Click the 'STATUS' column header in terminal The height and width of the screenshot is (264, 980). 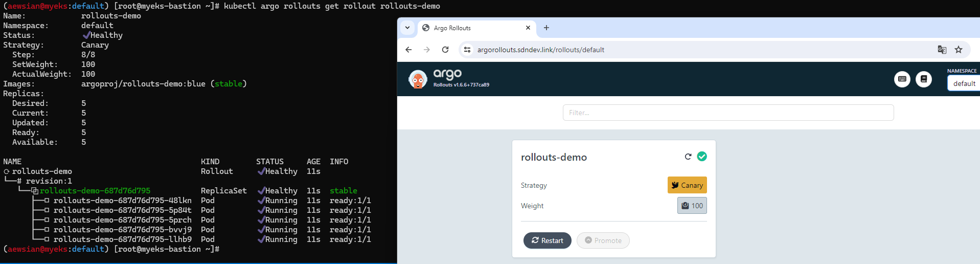(270, 162)
